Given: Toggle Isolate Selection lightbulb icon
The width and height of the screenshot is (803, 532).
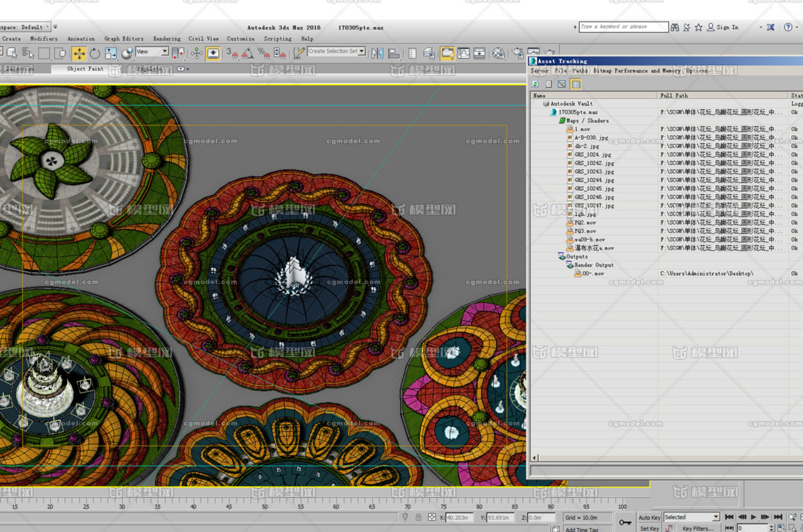Looking at the screenshot, I should click(405, 517).
